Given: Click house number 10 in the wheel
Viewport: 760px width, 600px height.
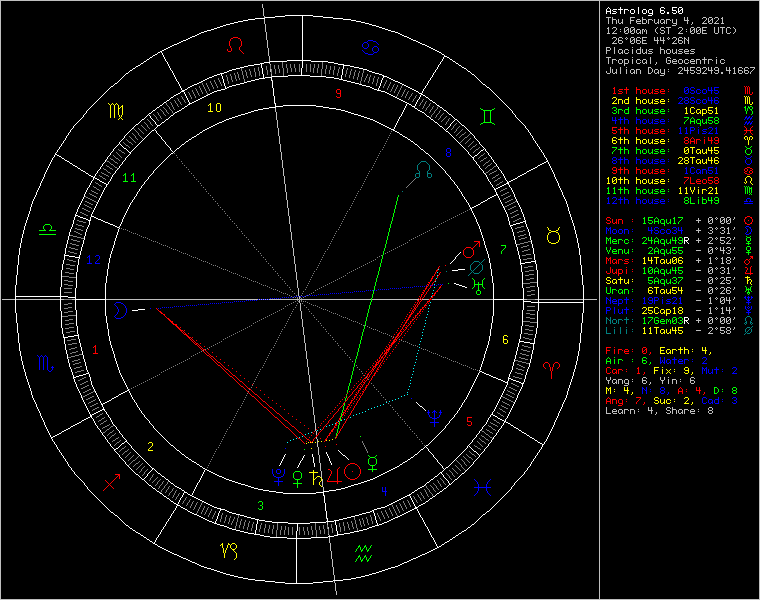Looking at the screenshot, I should pyautogui.click(x=215, y=108).
